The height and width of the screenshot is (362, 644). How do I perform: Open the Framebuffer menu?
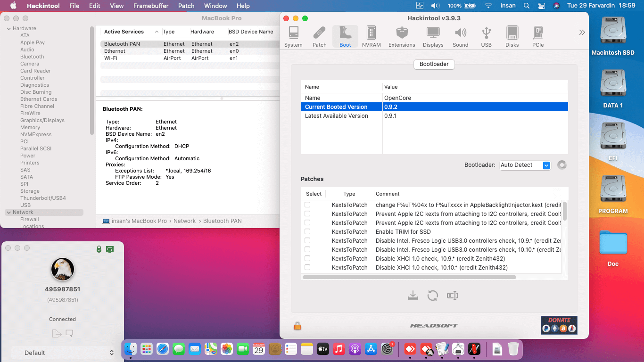tap(151, 6)
